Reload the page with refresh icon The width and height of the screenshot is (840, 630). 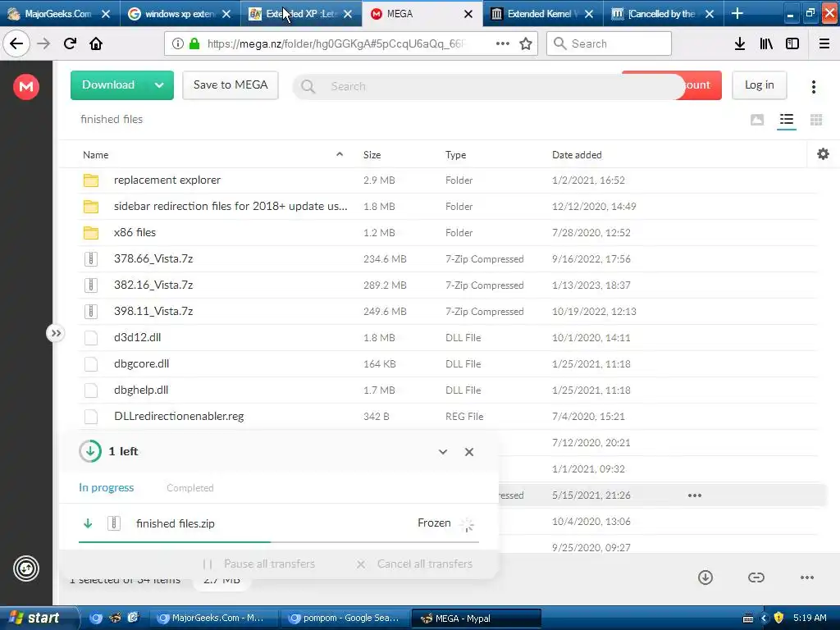tap(70, 43)
